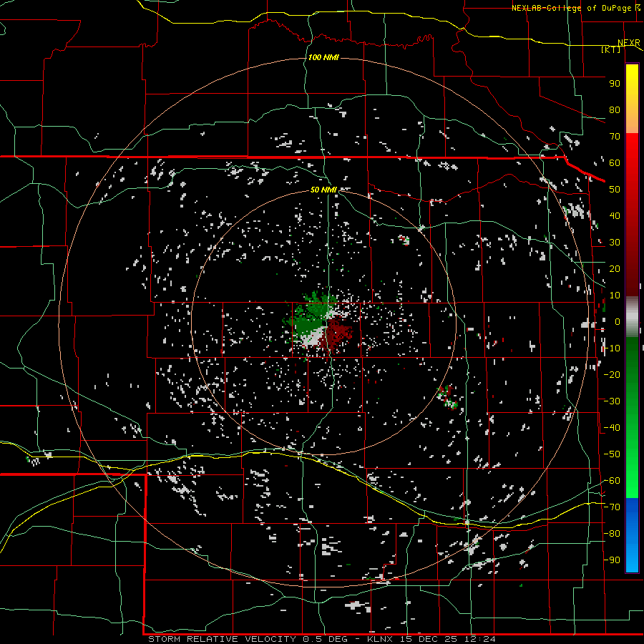The width and height of the screenshot is (644, 644).
Task: Click the -10 scale value
Action: point(612,348)
